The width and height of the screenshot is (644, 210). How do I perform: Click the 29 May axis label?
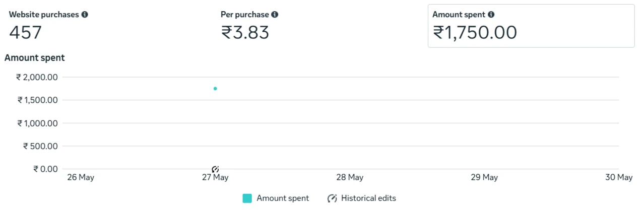[x=484, y=178]
